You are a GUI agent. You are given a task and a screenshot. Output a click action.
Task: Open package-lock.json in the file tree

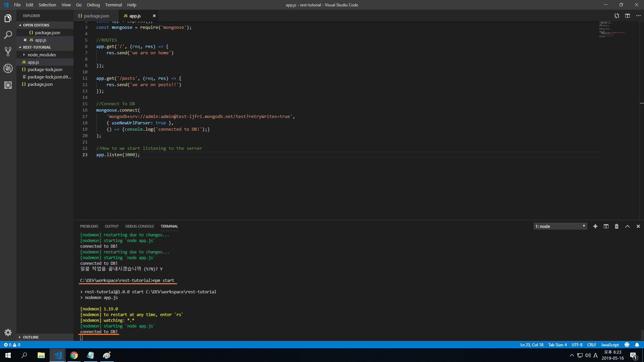45,69
